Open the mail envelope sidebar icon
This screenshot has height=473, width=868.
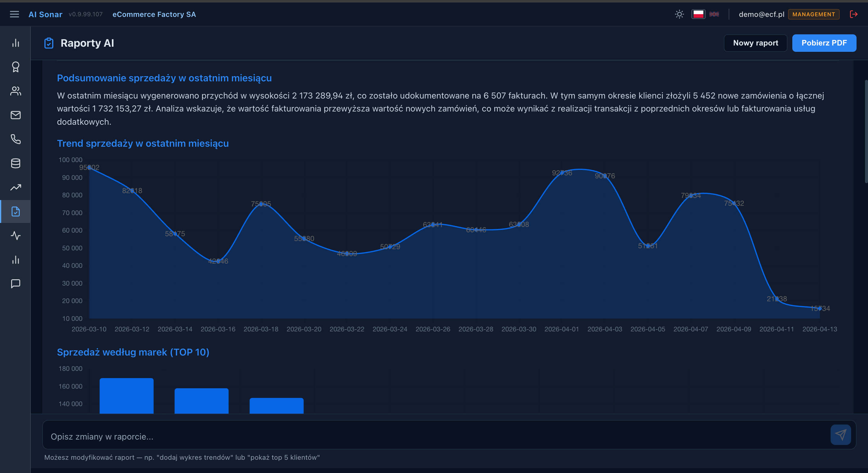(x=15, y=115)
